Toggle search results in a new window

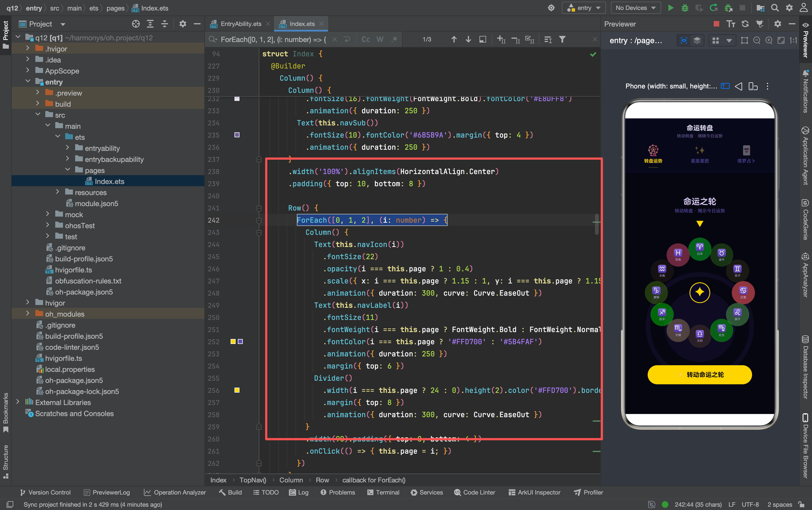[x=483, y=40]
